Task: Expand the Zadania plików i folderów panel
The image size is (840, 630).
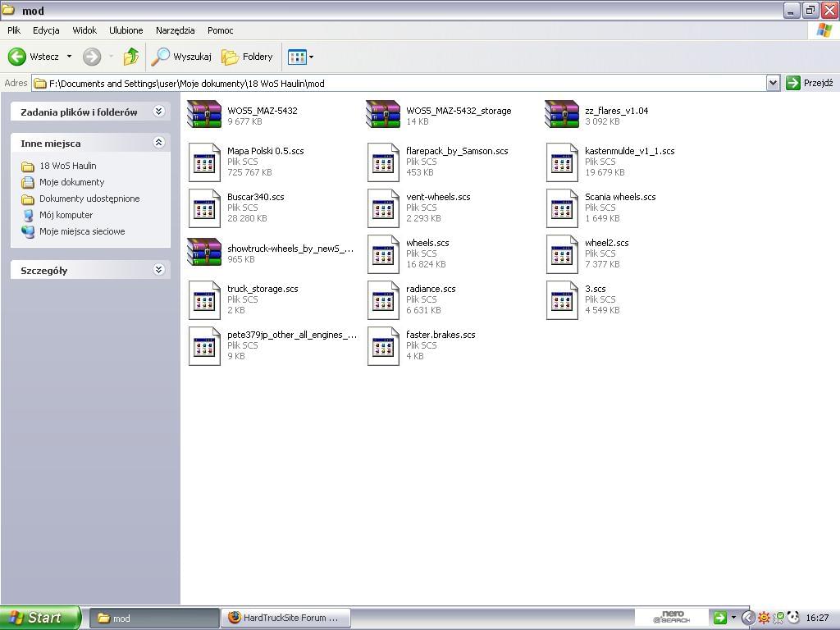Action: 158,112
